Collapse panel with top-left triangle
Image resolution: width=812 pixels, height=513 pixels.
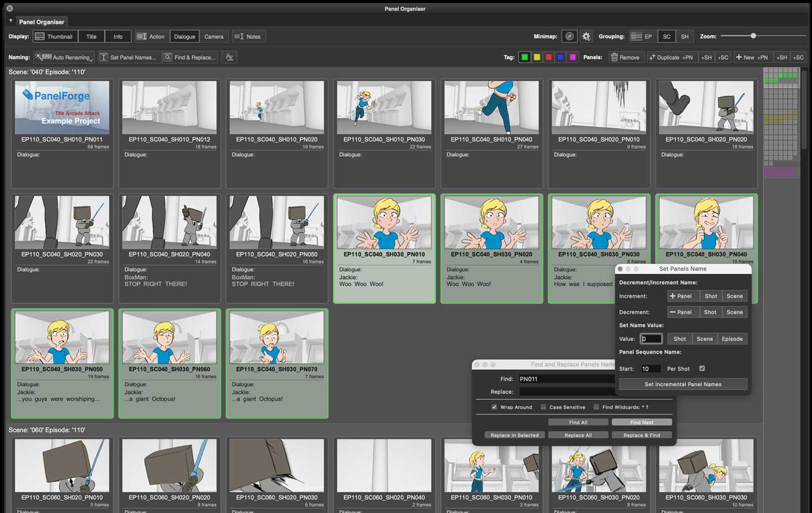(11, 21)
